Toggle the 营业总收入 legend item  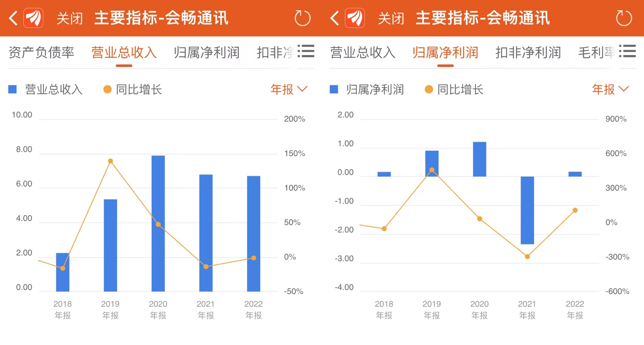pyautogui.click(x=45, y=90)
